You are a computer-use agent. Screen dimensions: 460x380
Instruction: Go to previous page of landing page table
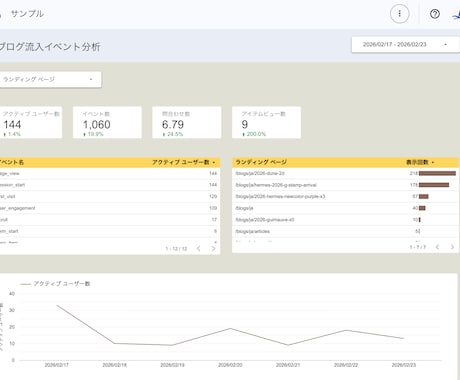pyautogui.click(x=437, y=247)
